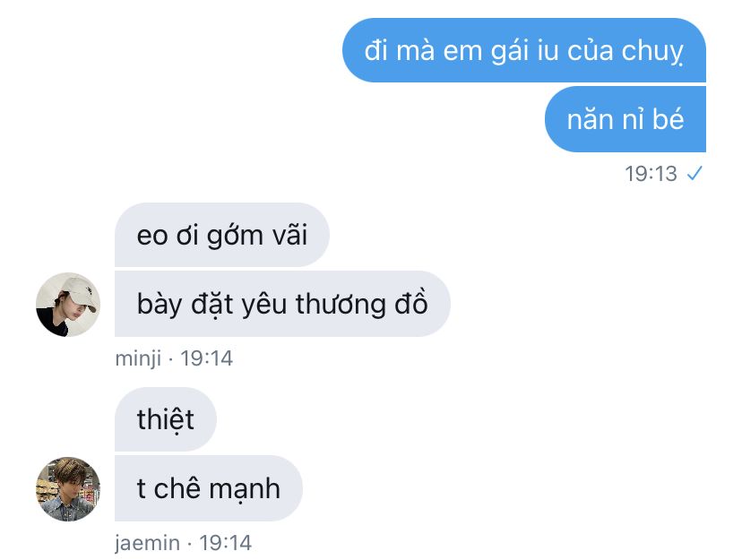
Task: Open minji's profile avatar
Action: pyautogui.click(x=68, y=305)
